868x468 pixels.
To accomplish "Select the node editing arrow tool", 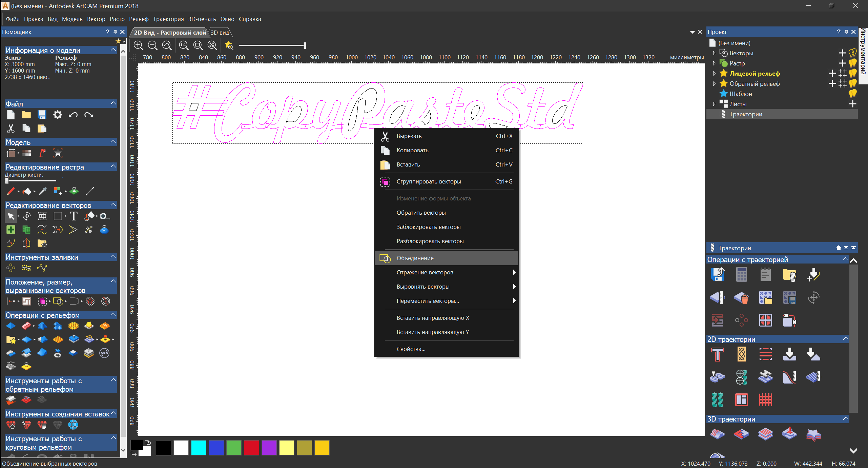I will click(x=11, y=216).
